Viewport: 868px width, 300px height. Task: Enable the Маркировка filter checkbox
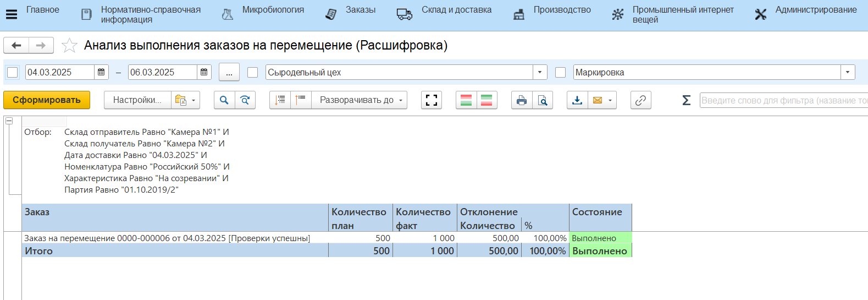(560, 72)
